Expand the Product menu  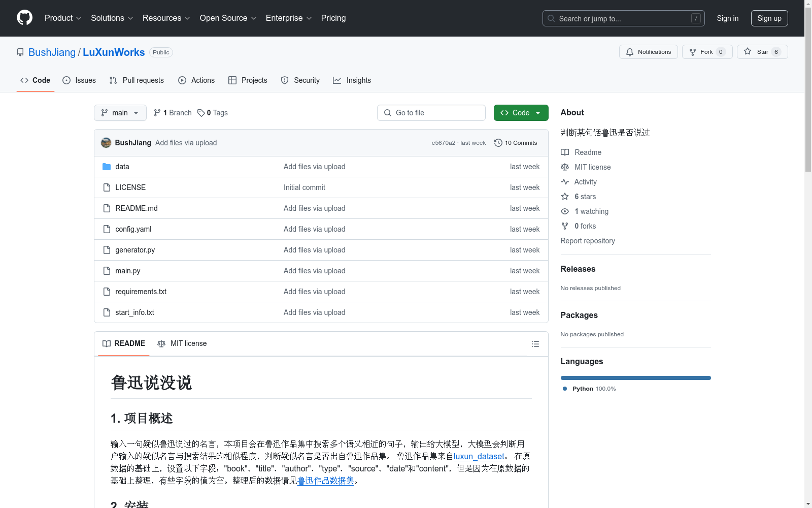[x=63, y=18]
